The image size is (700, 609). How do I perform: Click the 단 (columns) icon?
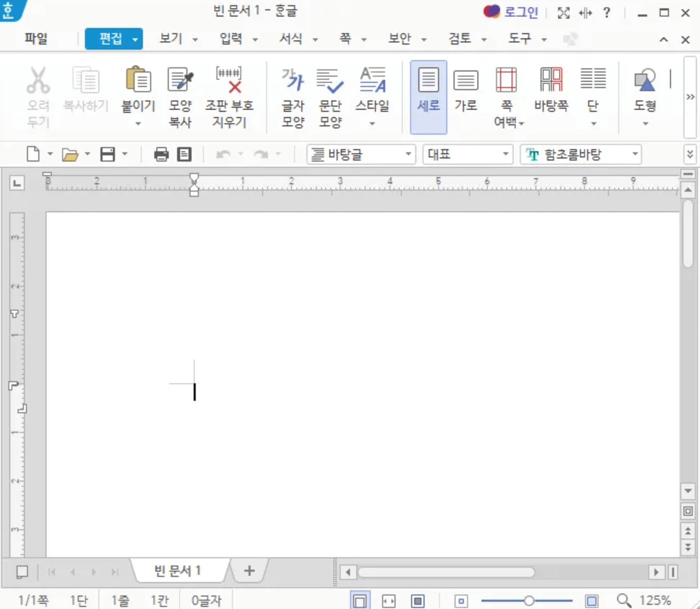coord(593,79)
